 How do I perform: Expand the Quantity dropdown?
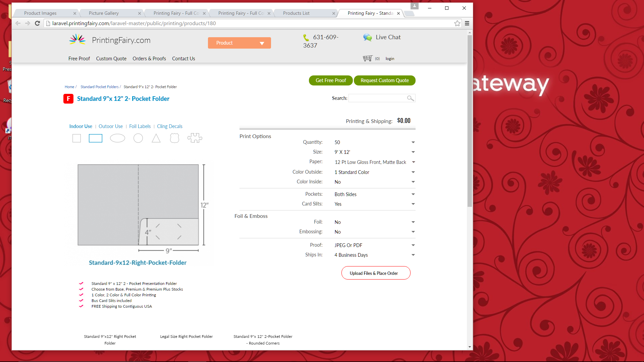point(374,142)
